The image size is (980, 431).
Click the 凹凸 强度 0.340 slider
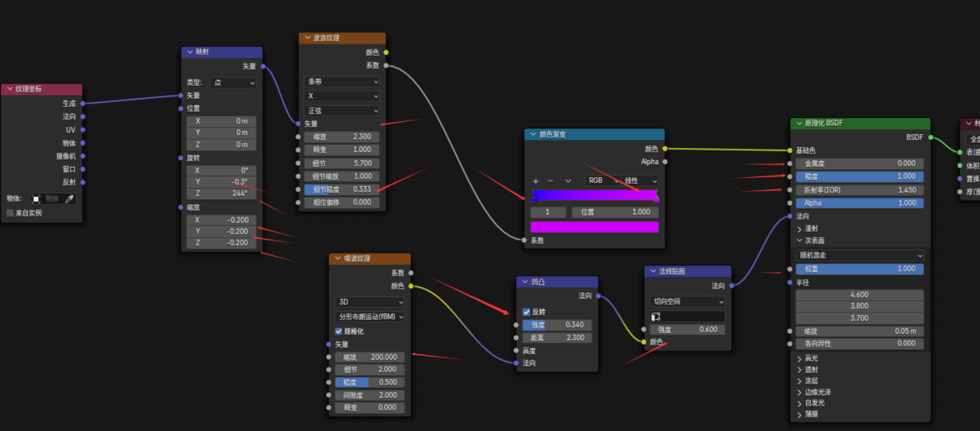point(557,325)
